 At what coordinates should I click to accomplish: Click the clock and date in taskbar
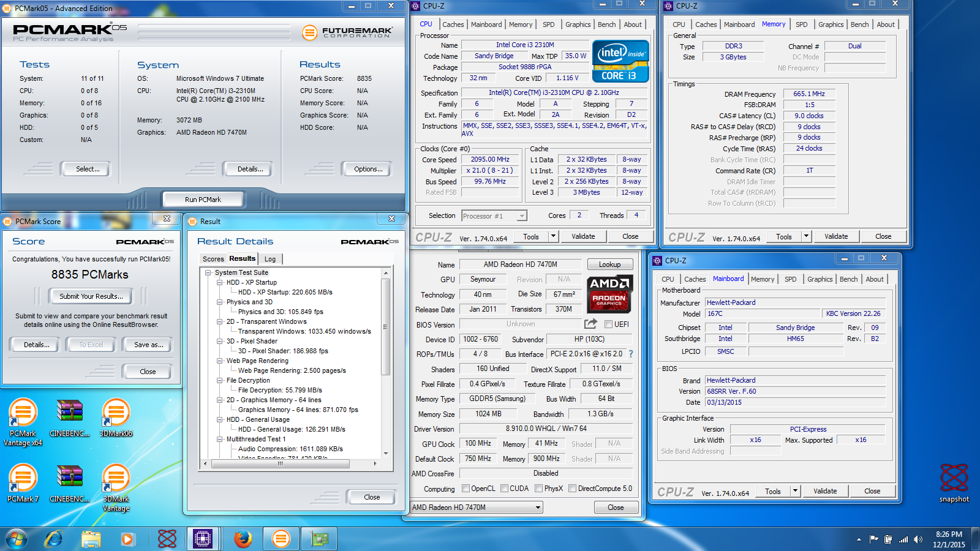pyautogui.click(x=949, y=539)
